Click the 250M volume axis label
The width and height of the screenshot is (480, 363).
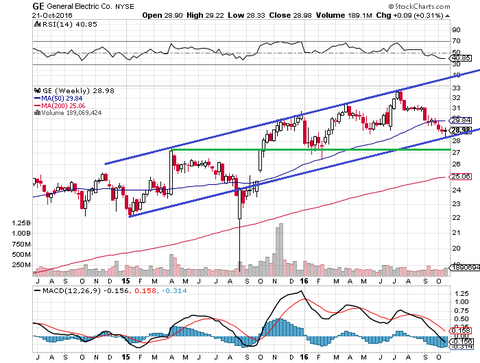point(22,265)
